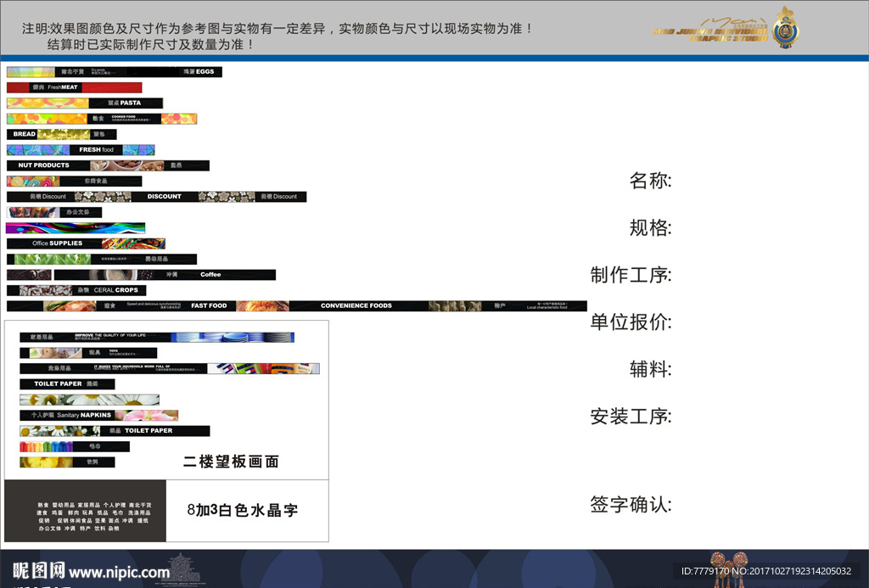Screen dimensions: 869x588
Task: Click the 制作工序: label
Action: [x=631, y=275]
